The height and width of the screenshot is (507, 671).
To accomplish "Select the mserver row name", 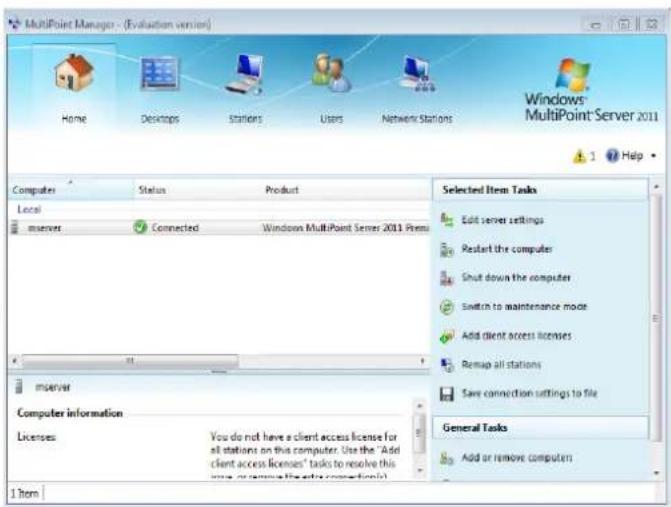I will coord(45,228).
